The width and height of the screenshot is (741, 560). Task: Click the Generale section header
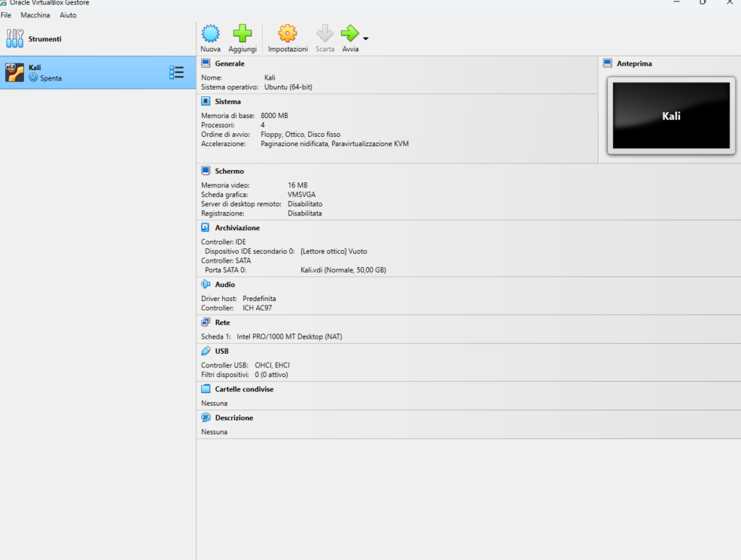229,64
